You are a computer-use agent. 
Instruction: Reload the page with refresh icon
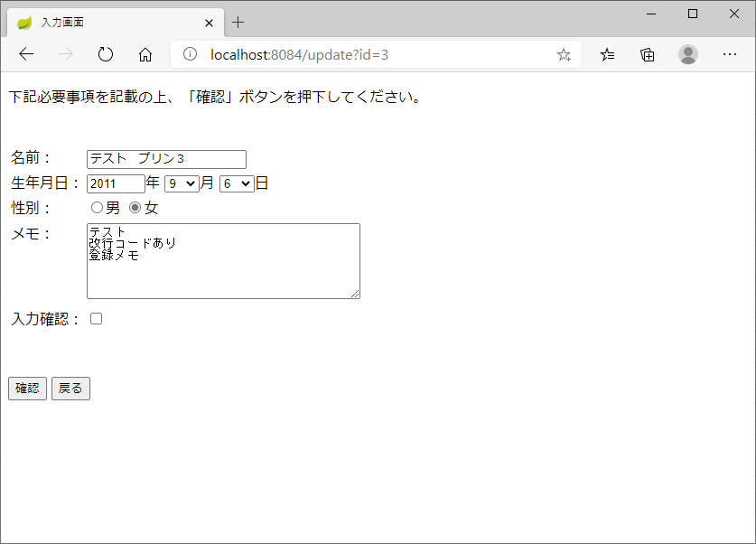click(x=106, y=54)
